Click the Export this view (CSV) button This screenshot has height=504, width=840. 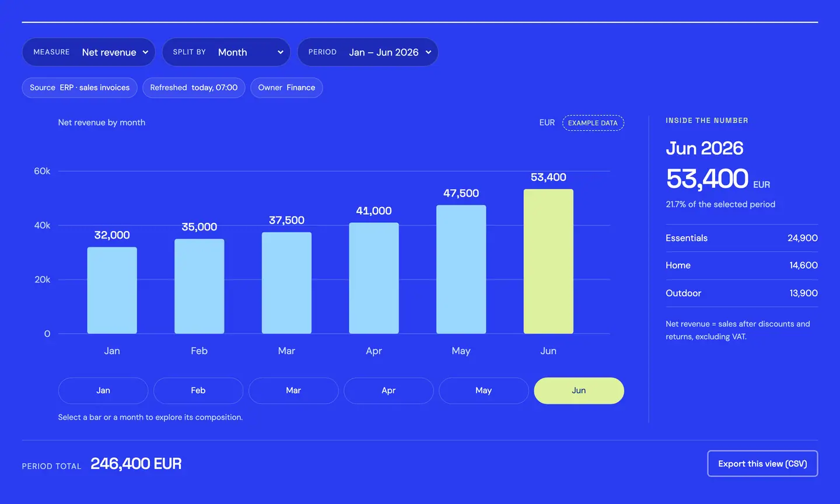coord(762,464)
